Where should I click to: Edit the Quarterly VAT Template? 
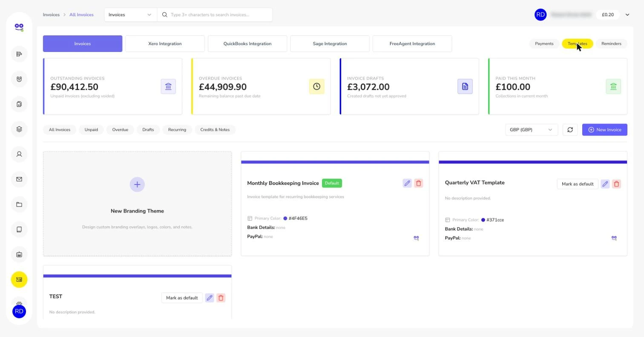pyautogui.click(x=605, y=184)
